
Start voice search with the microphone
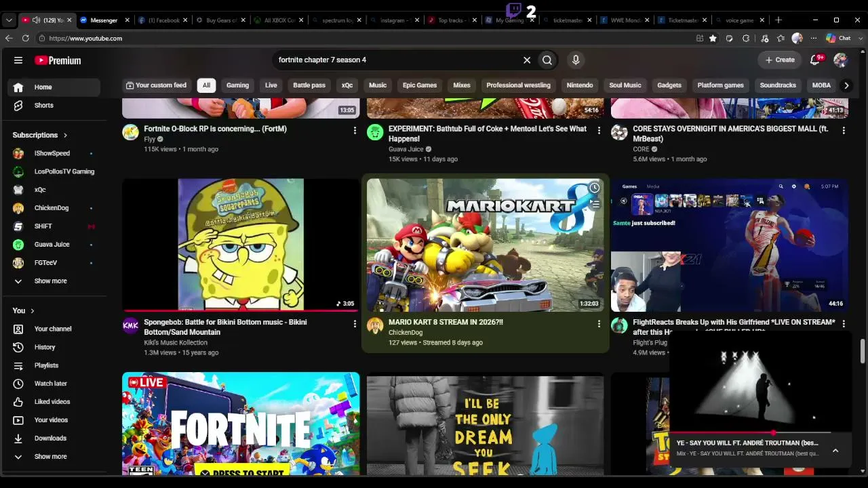(576, 60)
